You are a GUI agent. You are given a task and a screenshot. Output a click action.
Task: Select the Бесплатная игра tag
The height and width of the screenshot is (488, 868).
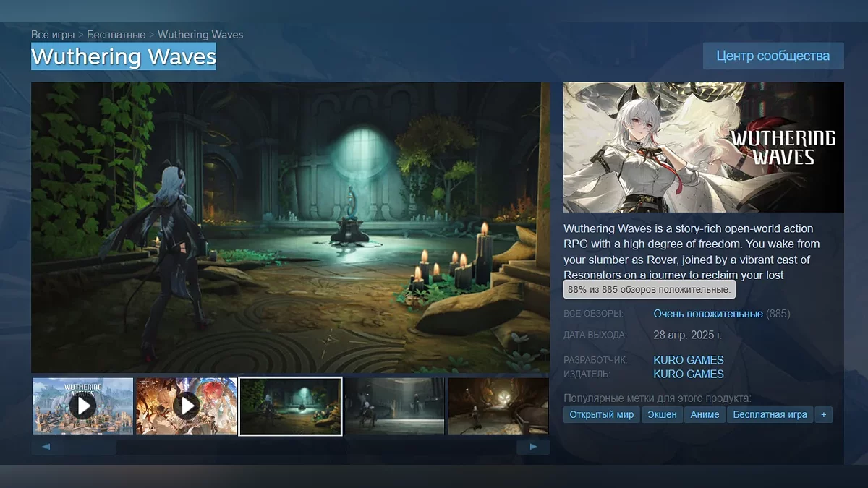[x=770, y=414]
